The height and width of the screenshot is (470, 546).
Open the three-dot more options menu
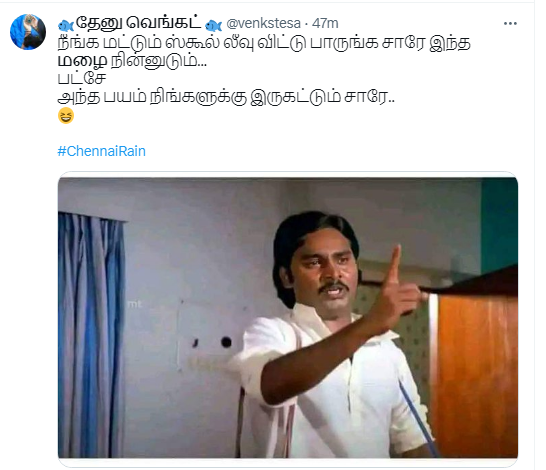pos(510,24)
